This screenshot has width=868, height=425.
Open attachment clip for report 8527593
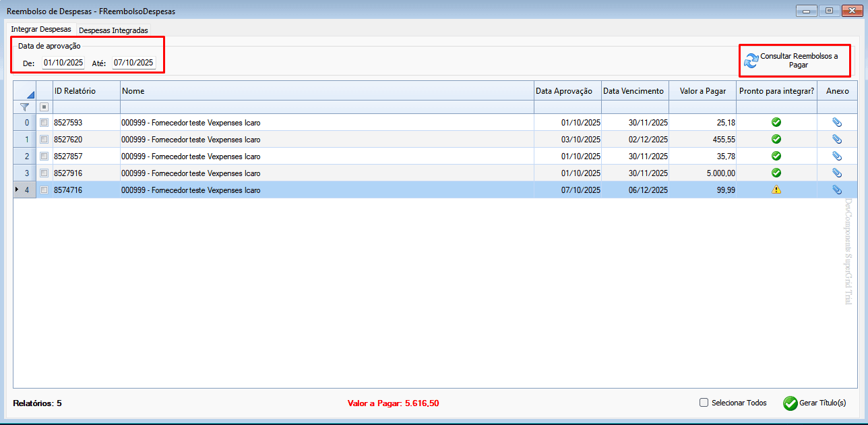point(837,122)
